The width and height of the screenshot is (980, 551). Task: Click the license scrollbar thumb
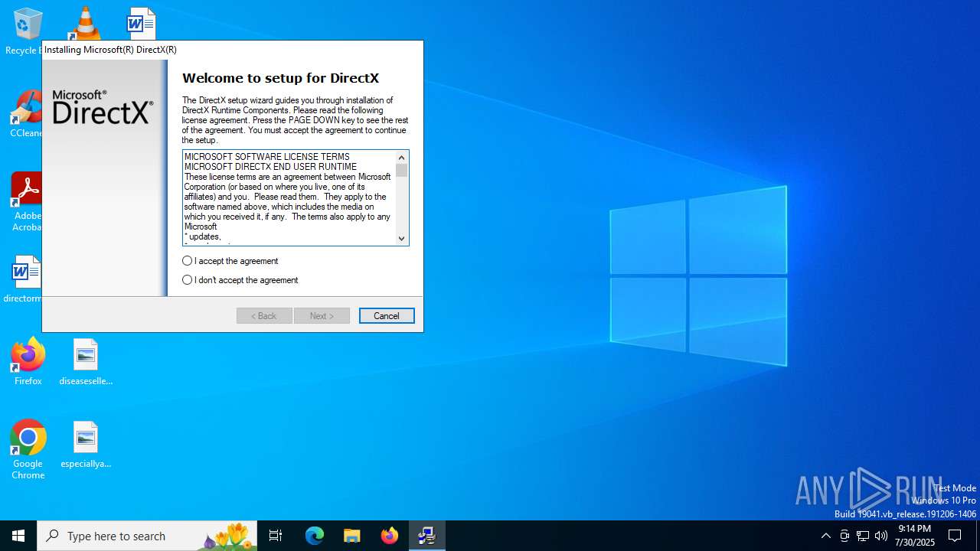click(x=401, y=171)
